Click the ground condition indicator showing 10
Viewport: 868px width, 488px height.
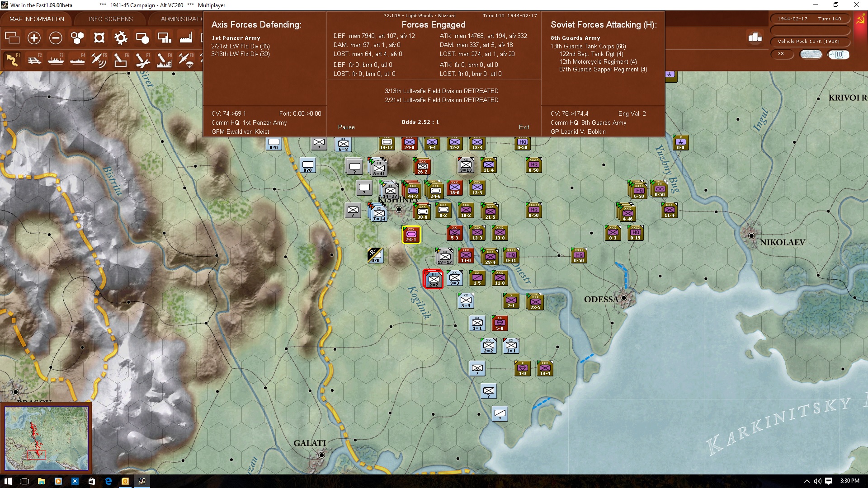(839, 54)
